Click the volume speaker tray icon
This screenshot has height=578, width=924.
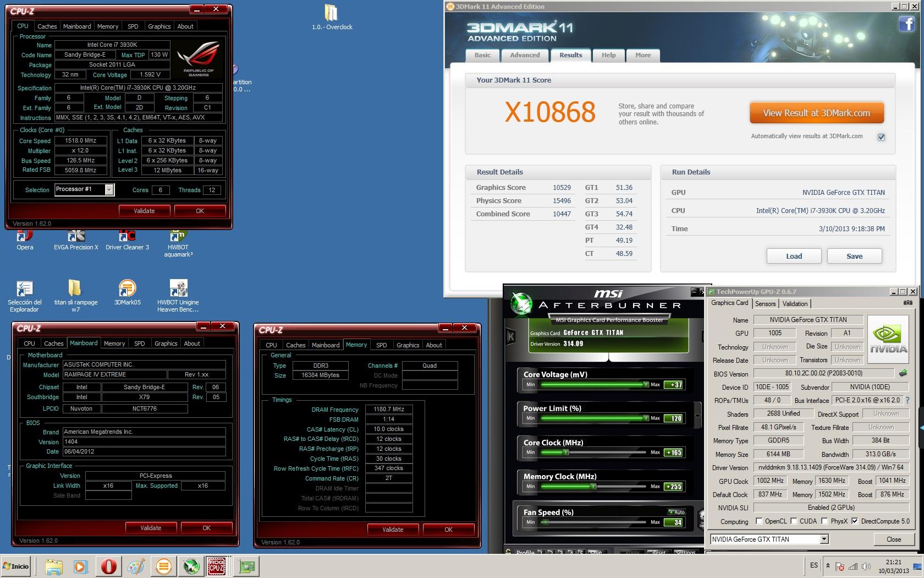866,566
